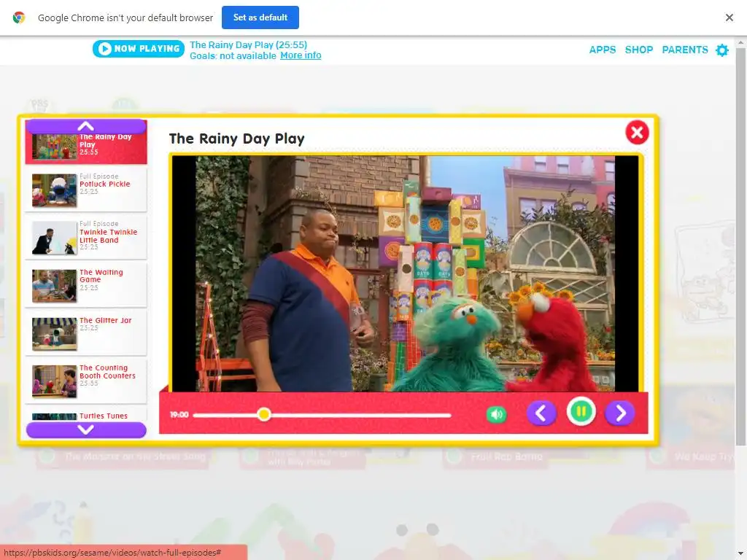Select The Waiting Game episode title
Screen dimensions: 747x560
101,276
